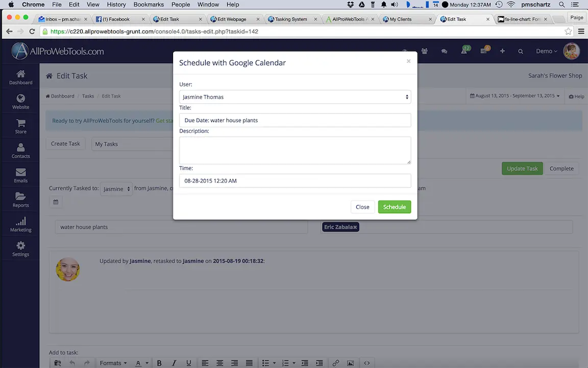The height and width of the screenshot is (368, 588).
Task: Open the My Tasks dropdown
Action: [132, 144]
